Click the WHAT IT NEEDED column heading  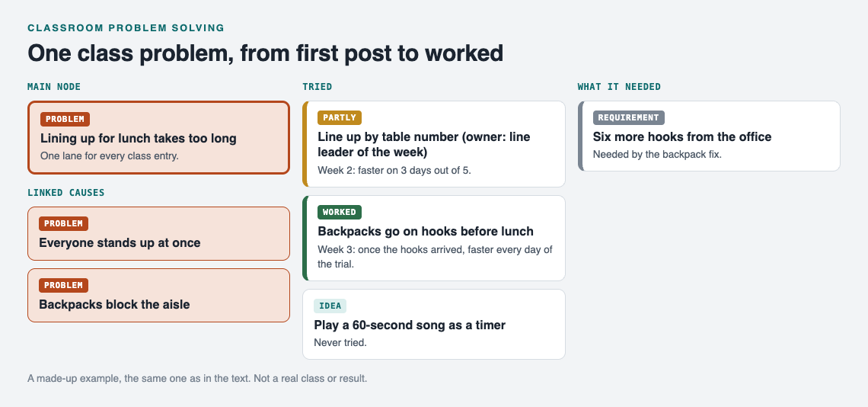(x=619, y=86)
